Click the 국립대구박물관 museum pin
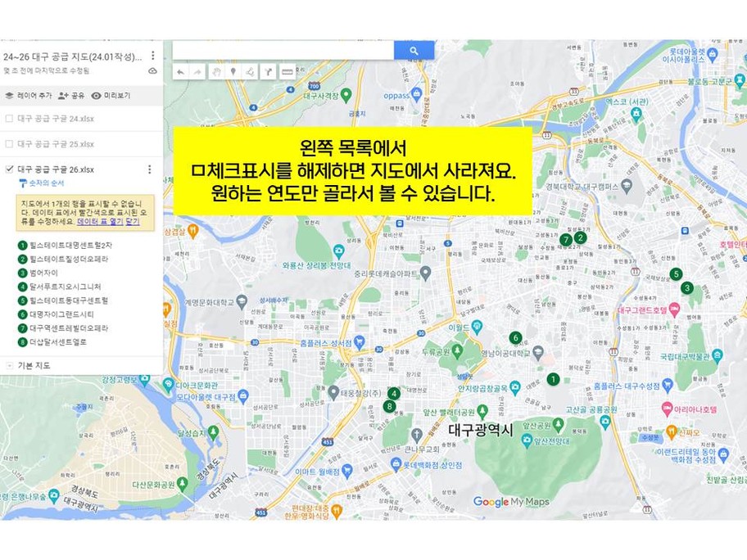747x560 pixels. [x=718, y=355]
